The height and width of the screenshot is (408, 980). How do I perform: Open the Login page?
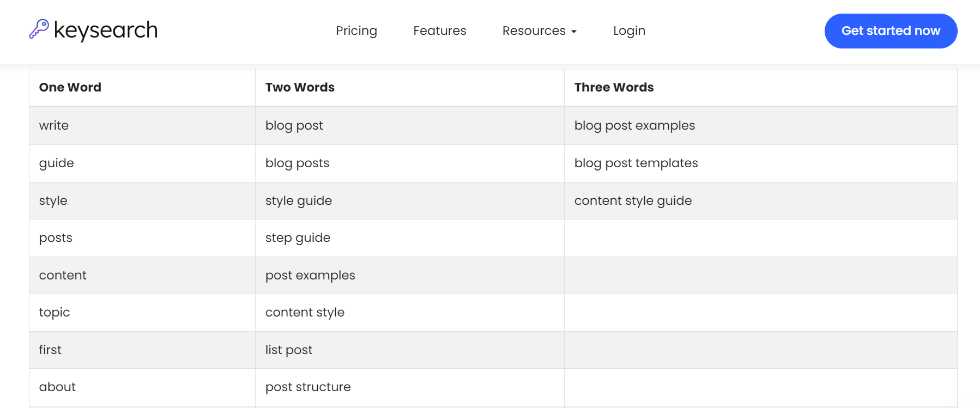pyautogui.click(x=629, y=31)
